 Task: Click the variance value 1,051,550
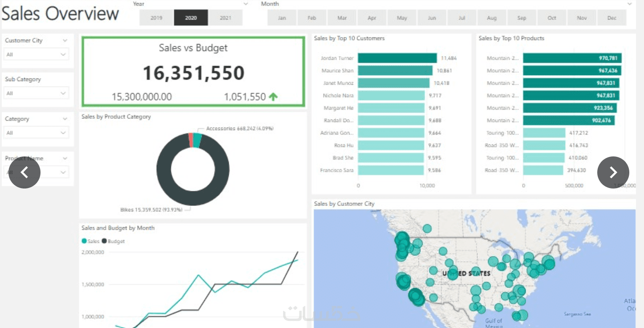245,97
